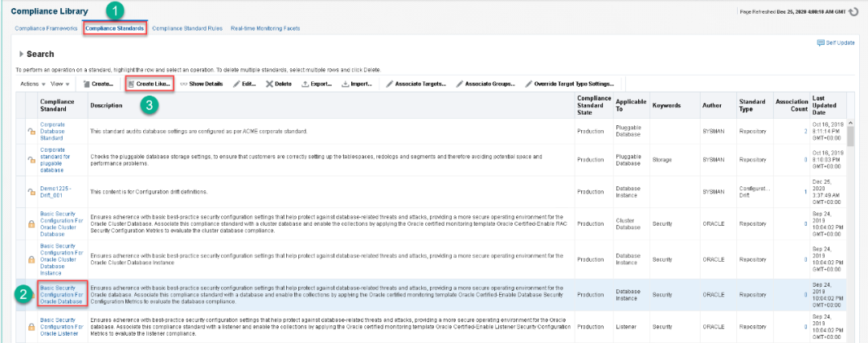This screenshot has height=343, width=868.
Task: Click Show Details glasses icon
Action: (184, 84)
